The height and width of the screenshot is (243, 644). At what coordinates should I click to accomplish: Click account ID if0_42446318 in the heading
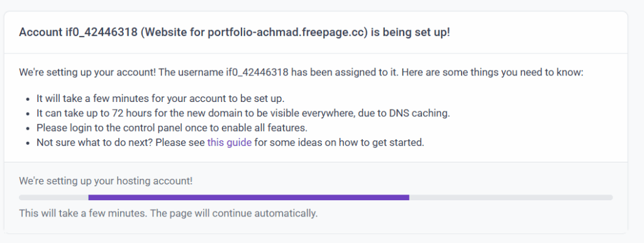tap(101, 33)
